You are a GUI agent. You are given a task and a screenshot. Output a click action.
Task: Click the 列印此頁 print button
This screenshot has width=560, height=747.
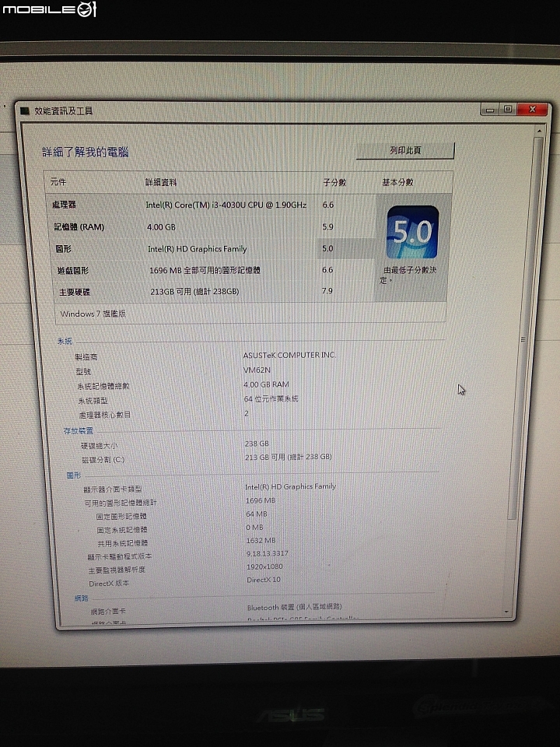coord(405,150)
